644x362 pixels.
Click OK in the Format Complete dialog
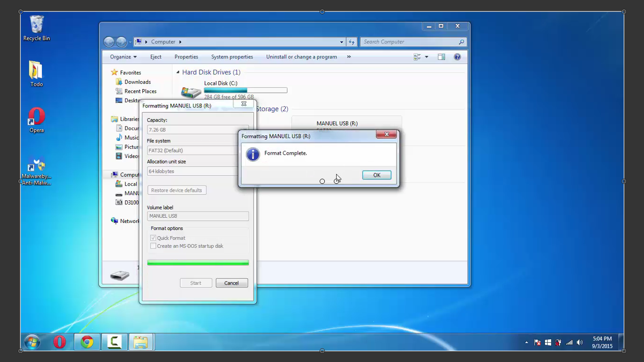point(377,175)
